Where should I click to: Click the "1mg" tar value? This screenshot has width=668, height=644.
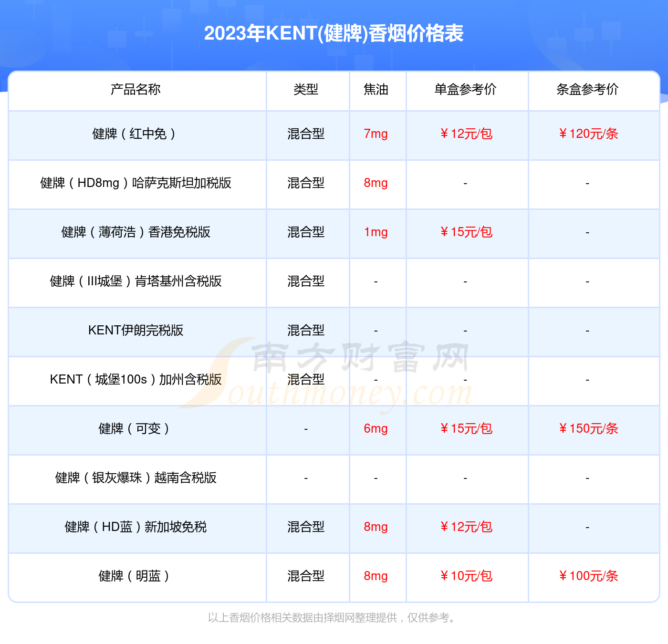point(376,232)
